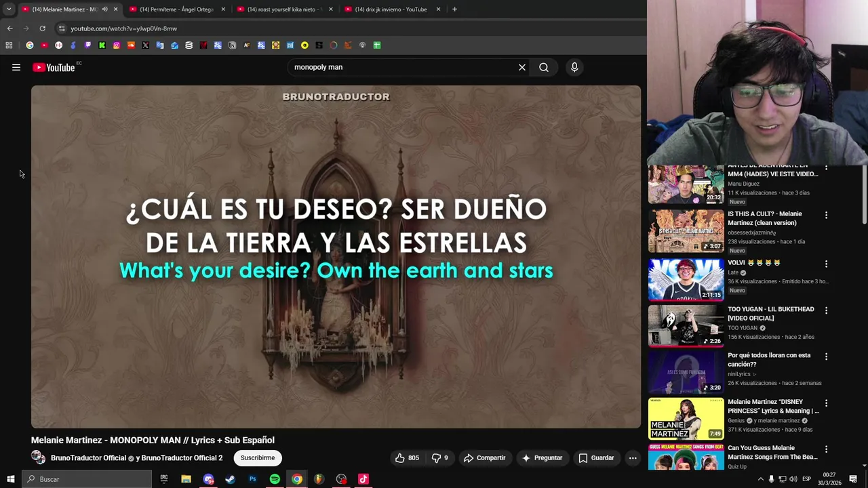Open FL Studio from the taskbar
This screenshot has height=488, width=868.
click(319, 479)
